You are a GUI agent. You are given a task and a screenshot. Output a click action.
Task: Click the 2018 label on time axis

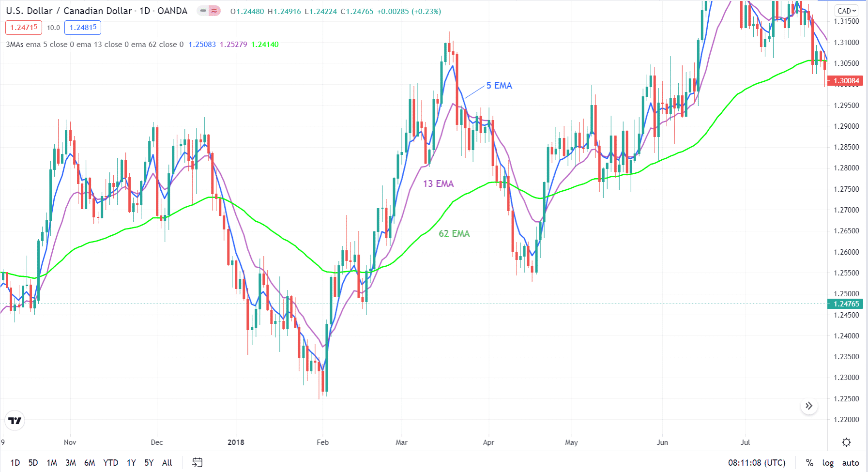(236, 442)
